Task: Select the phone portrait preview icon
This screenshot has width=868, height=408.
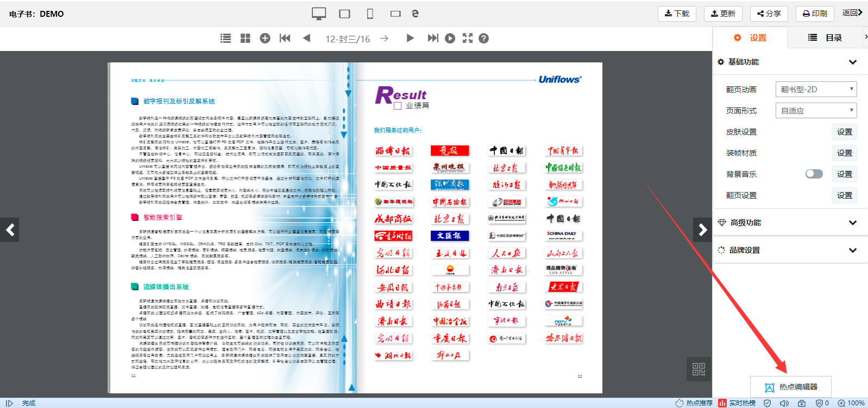Action: [x=370, y=14]
